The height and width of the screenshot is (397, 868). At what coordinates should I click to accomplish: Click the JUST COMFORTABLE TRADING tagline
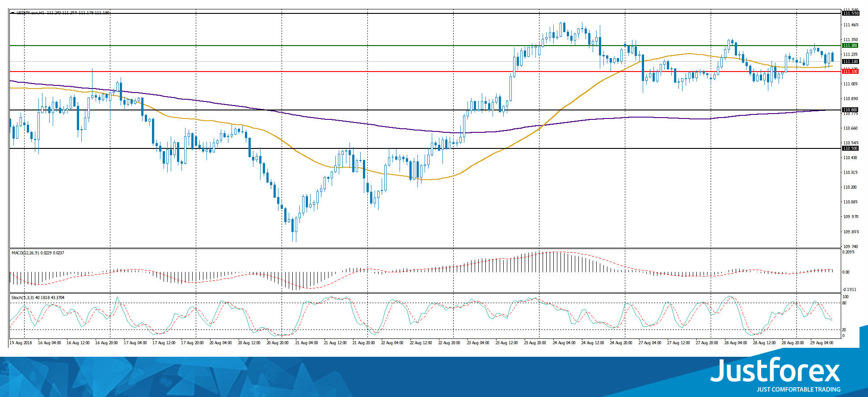click(x=798, y=389)
